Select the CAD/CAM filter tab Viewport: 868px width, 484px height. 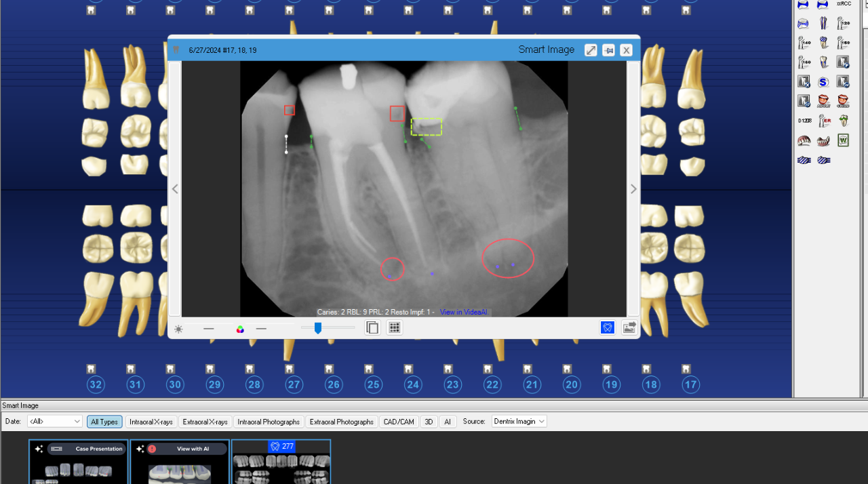[x=399, y=422]
